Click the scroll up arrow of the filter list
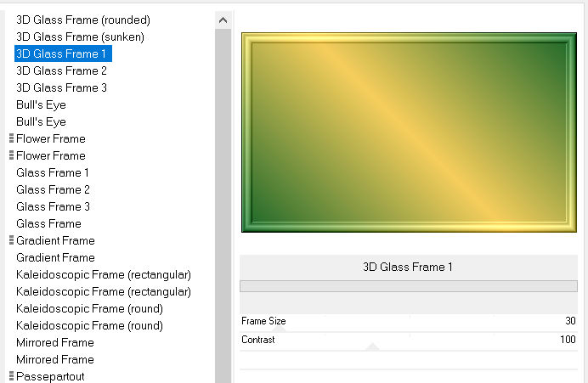The width and height of the screenshot is (588, 383). coord(223,20)
